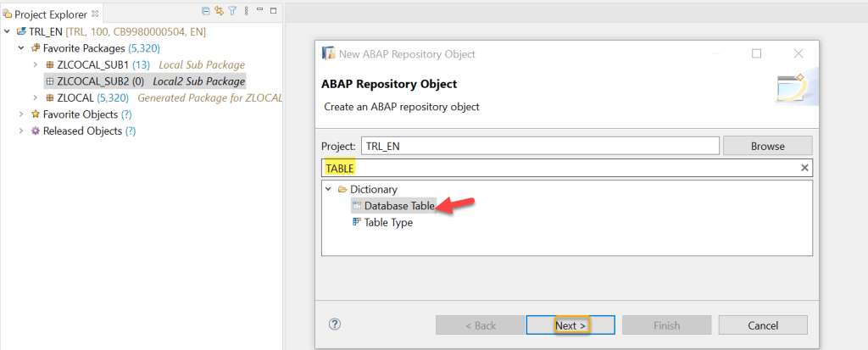Open the Project Explorer View Menu
Image resolution: width=868 pixels, height=350 pixels.
(245, 11)
